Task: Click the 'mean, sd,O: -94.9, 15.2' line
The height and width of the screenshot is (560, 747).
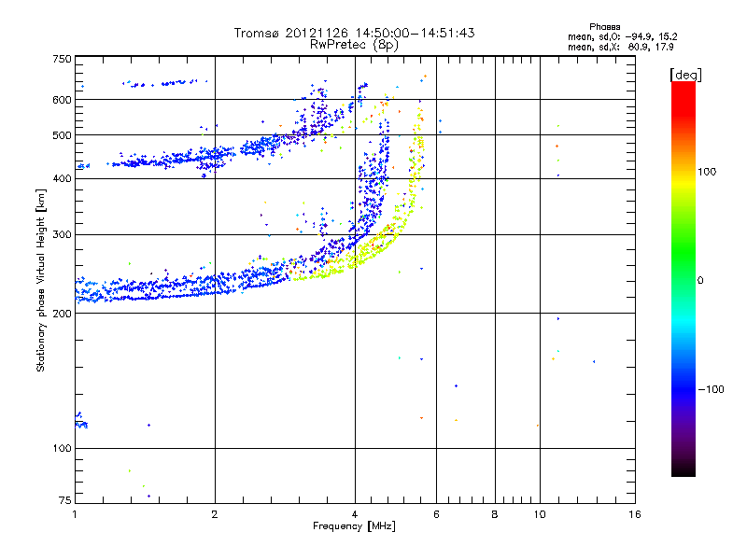Action: [x=622, y=36]
